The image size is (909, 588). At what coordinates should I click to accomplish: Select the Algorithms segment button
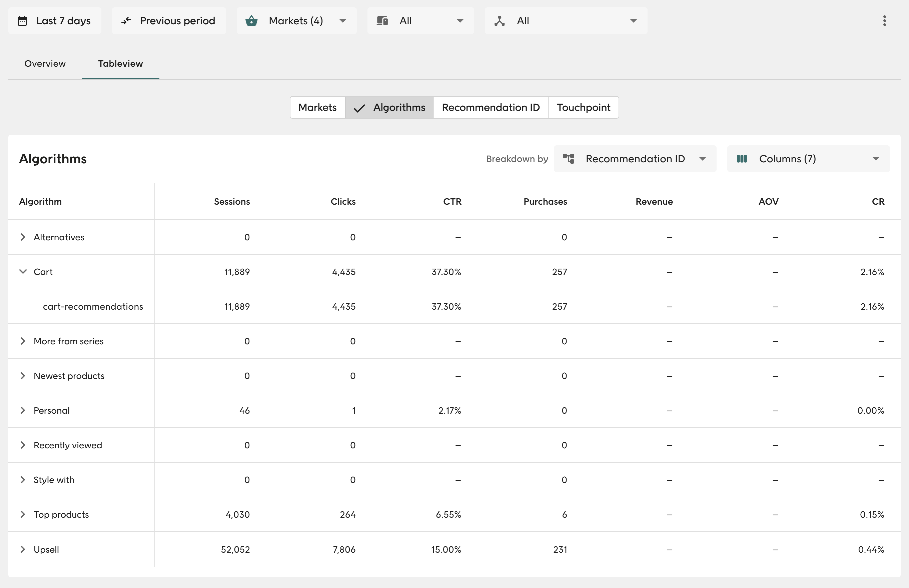coord(389,107)
